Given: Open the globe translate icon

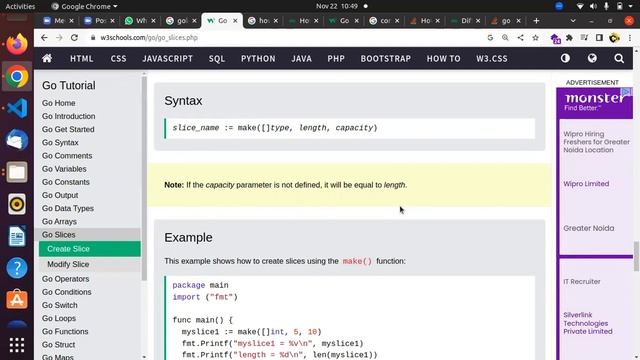Looking at the screenshot, I should click(592, 58).
